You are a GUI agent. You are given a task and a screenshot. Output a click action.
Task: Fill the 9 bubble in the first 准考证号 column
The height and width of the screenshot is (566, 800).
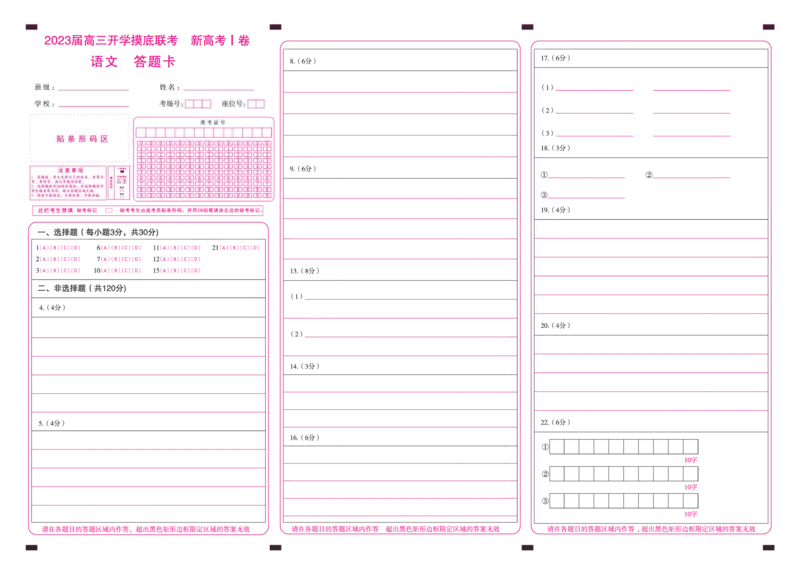141,196
